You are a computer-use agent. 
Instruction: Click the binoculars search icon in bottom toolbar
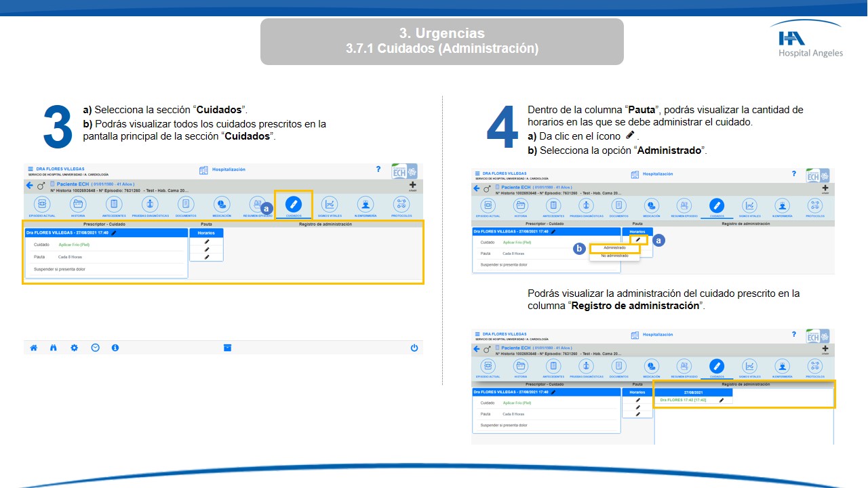54,348
